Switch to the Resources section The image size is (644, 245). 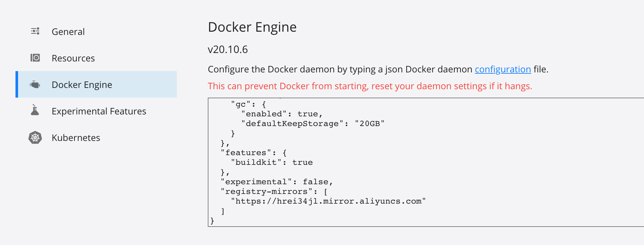point(73,58)
